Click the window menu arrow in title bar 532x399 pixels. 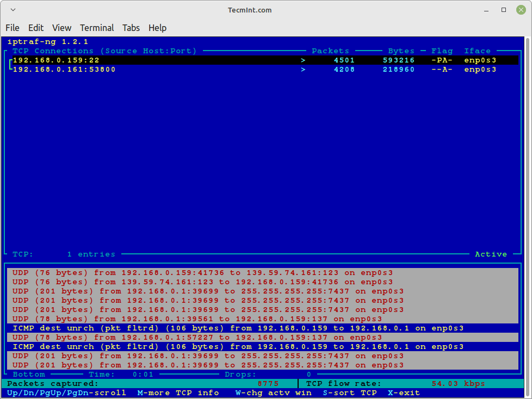pyautogui.click(x=12, y=10)
